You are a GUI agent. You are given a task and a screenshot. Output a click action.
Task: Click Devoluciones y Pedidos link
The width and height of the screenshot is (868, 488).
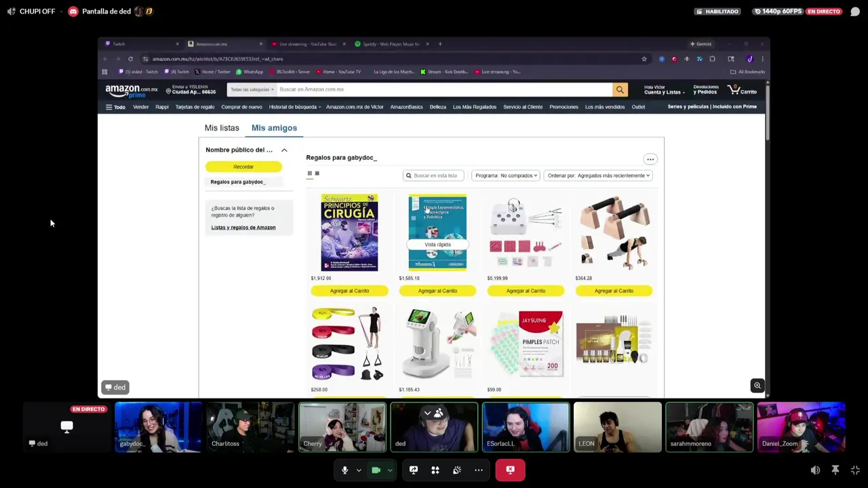point(705,89)
